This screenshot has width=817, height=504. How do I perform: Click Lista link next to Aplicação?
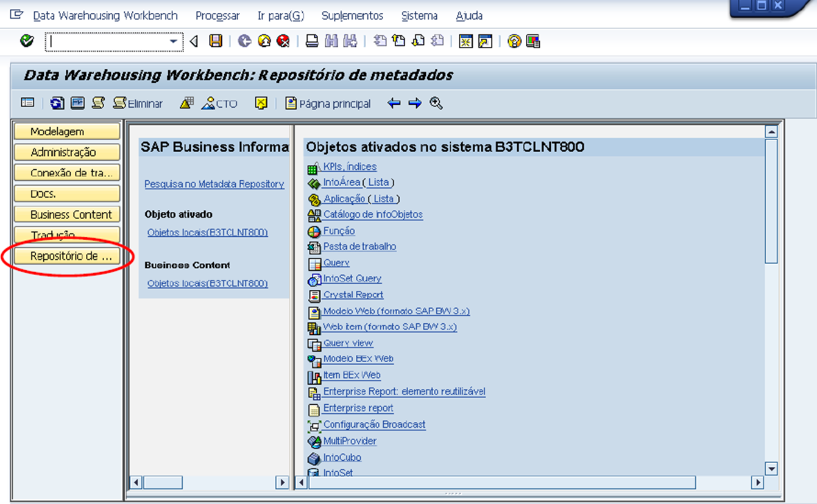pos(384,198)
